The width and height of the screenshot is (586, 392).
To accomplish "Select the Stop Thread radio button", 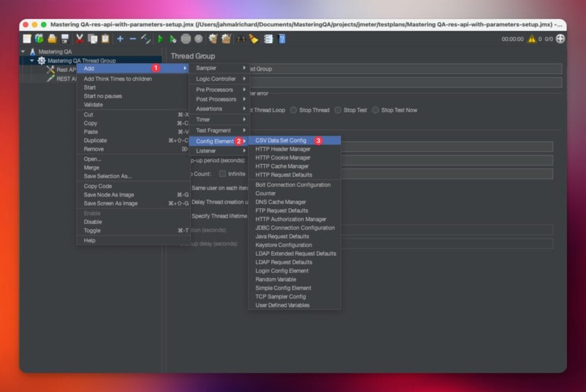I will tap(294, 110).
